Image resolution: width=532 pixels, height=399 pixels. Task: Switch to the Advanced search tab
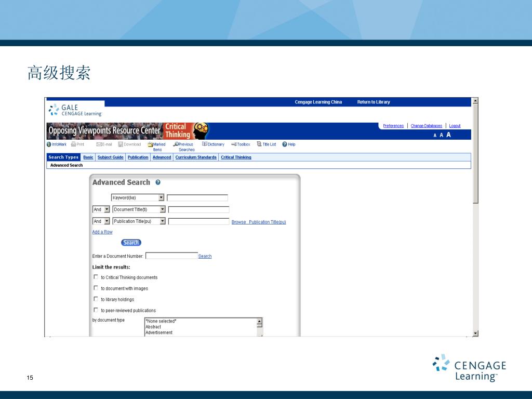[162, 157]
